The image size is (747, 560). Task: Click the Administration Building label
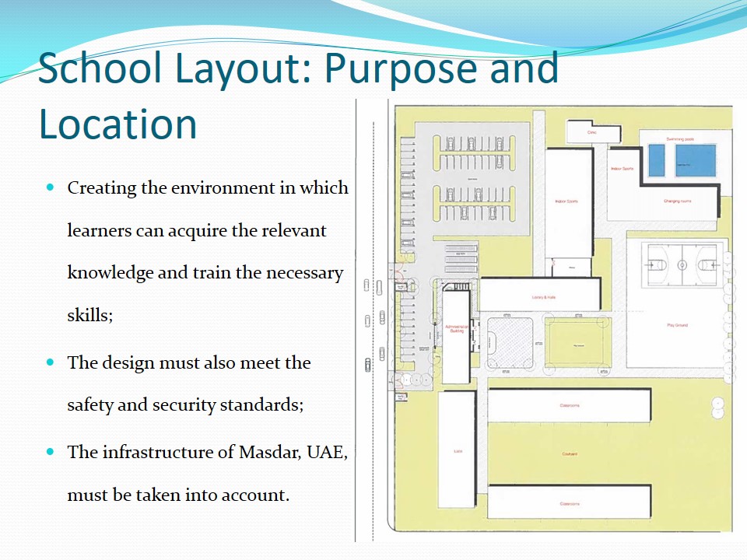[x=455, y=328]
